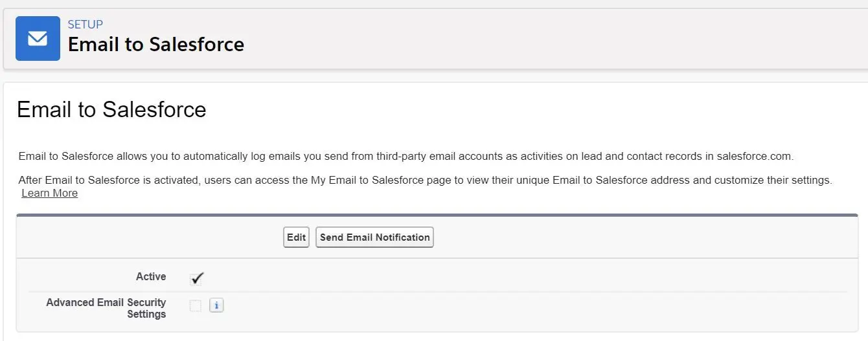868x341 pixels.
Task: Toggle the Active checkbox
Action: [x=196, y=278]
